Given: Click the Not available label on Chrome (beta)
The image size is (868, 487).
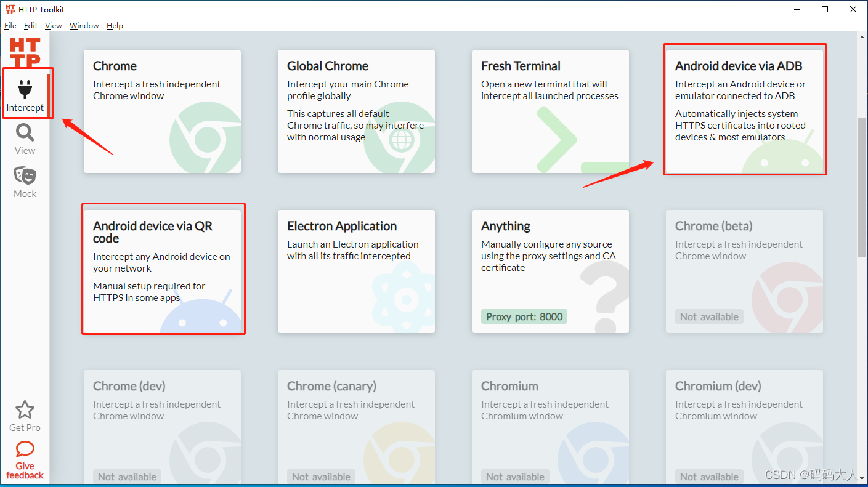Looking at the screenshot, I should 709,316.
